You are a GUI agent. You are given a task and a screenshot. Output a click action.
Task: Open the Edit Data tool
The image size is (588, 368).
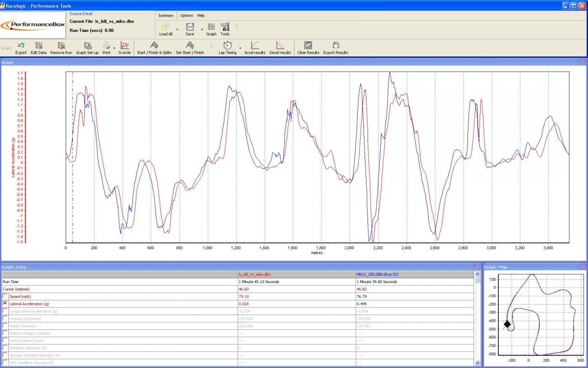(39, 46)
